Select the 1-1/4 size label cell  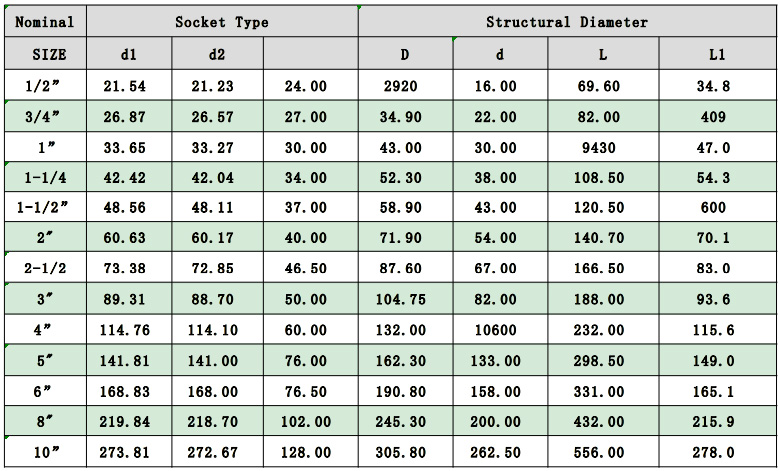pyautogui.click(x=44, y=178)
